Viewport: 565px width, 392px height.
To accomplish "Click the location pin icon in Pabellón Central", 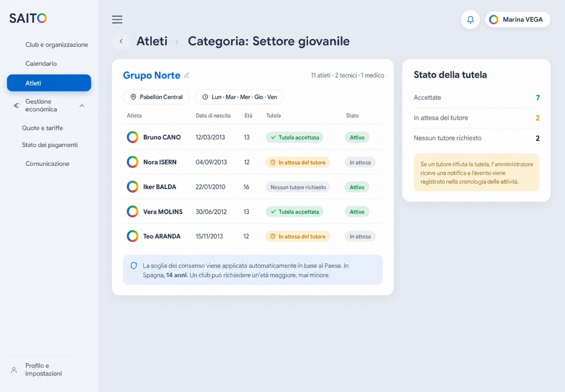I will tap(133, 97).
